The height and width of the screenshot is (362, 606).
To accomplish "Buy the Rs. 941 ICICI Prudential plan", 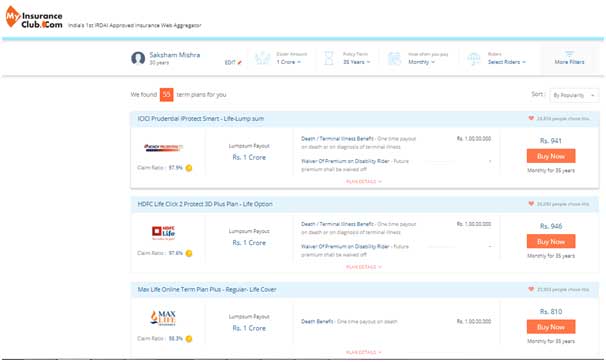I will click(x=551, y=156).
